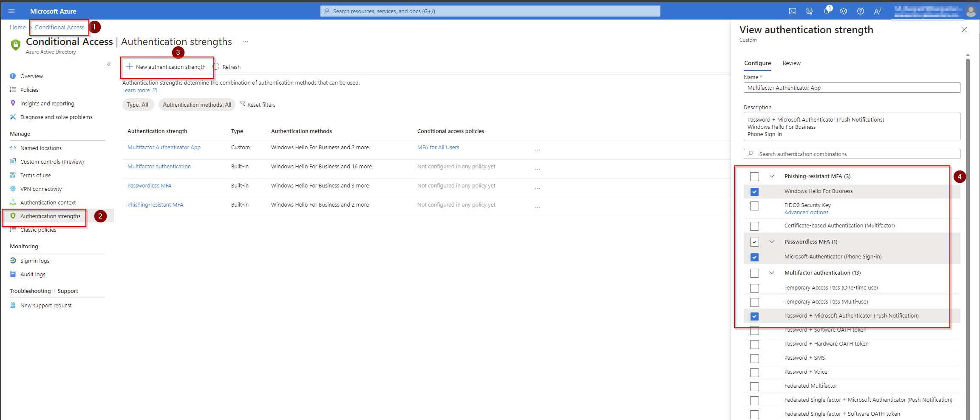
Task: Click the Insights and reporting lightbulb icon
Action: pyautogui.click(x=13, y=103)
